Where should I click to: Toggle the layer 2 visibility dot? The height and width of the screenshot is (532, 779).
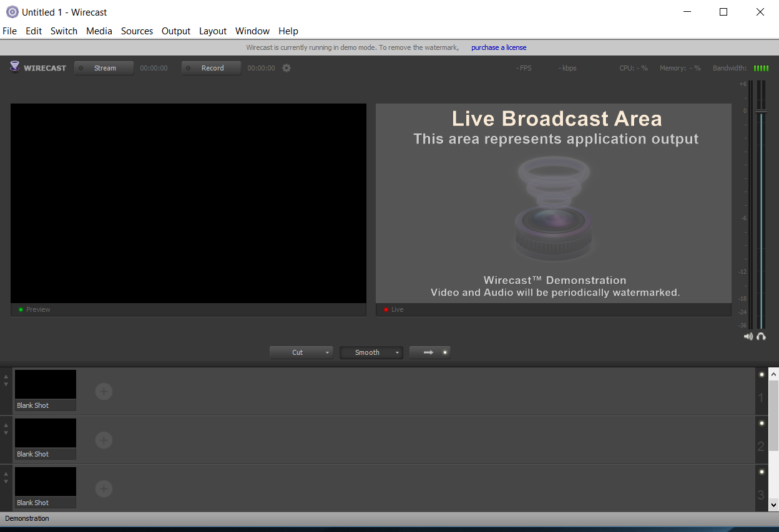click(x=762, y=423)
